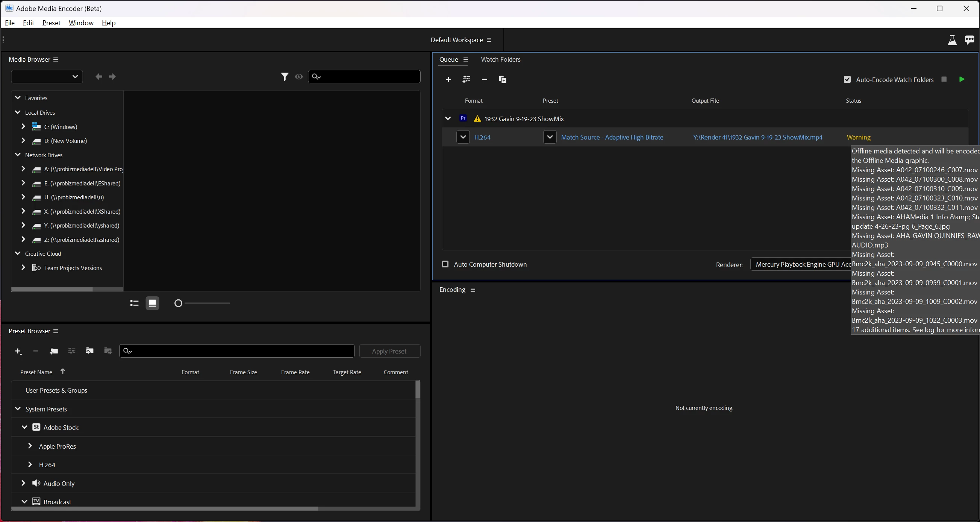Click the Duplicate icon in Queue toolbar
The image size is (980, 522).
502,80
